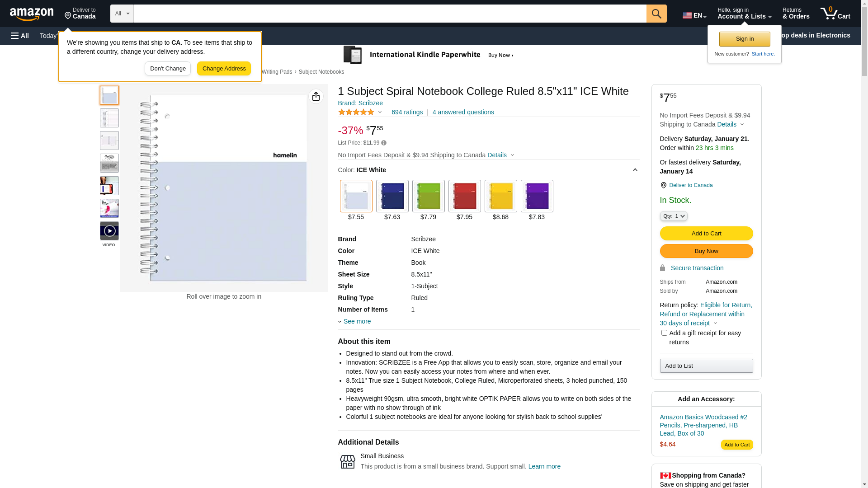
Task: Select the red notebook color swatch
Action: pos(464,196)
